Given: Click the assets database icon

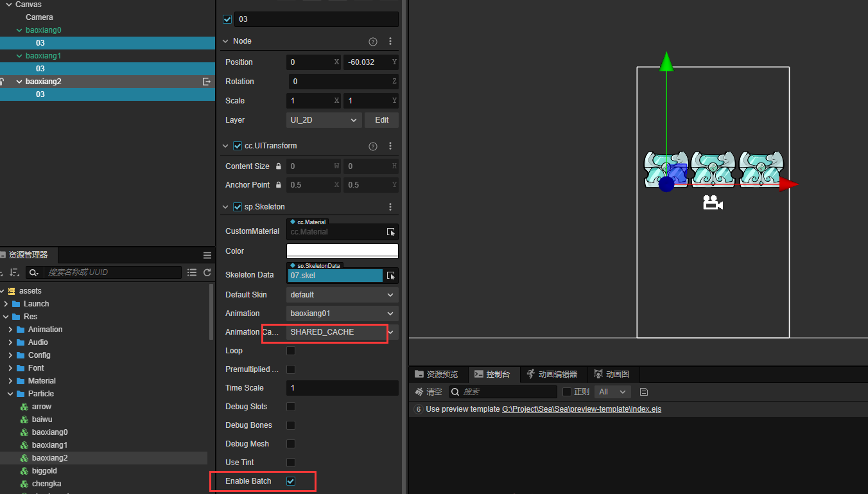Looking at the screenshot, I should click(x=11, y=291).
